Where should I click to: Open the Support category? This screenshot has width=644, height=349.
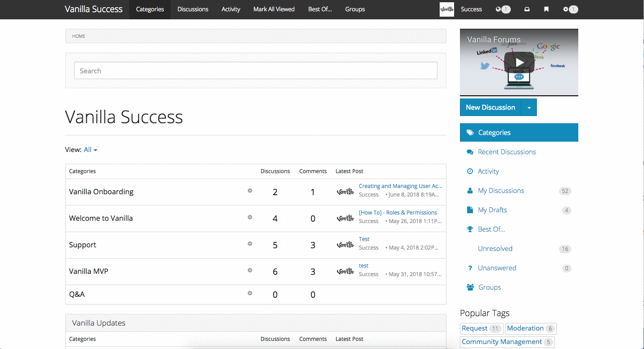[82, 245]
